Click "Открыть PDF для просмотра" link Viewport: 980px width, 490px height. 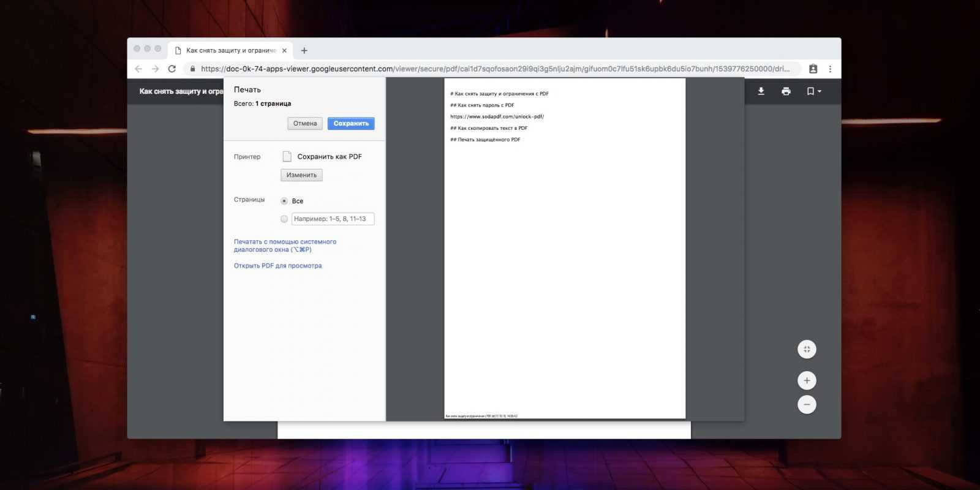click(x=277, y=266)
